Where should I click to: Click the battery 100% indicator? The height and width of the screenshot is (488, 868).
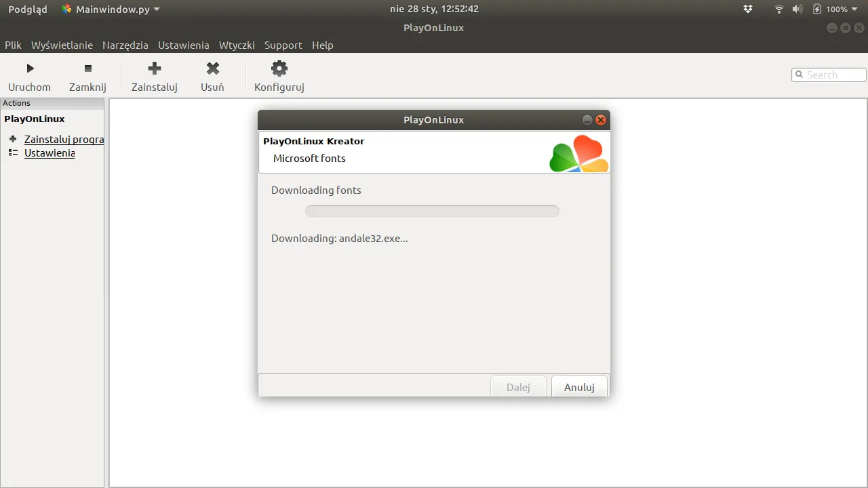click(830, 9)
